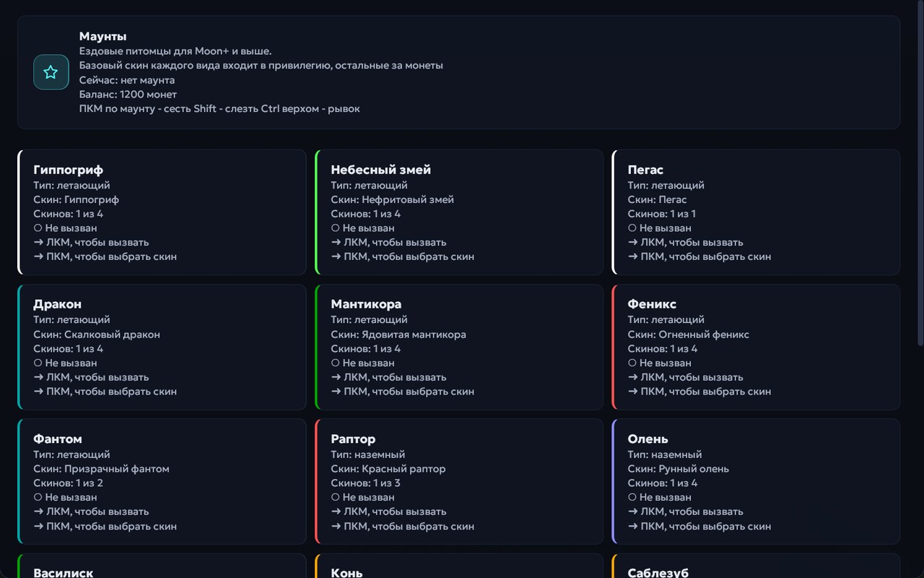Click "Скинов: 1 из 2" on Фантом card
The height and width of the screenshot is (578, 924).
(x=69, y=483)
